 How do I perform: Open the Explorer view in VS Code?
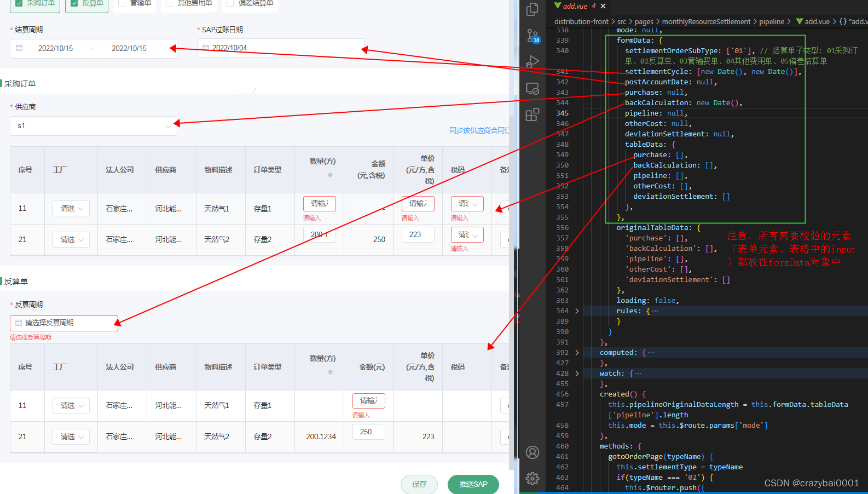tap(532, 9)
